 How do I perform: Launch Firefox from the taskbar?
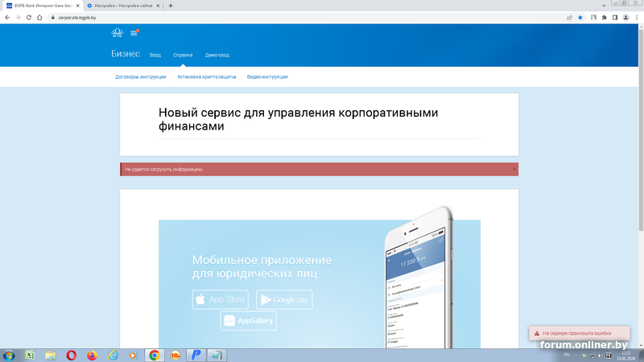click(92, 355)
